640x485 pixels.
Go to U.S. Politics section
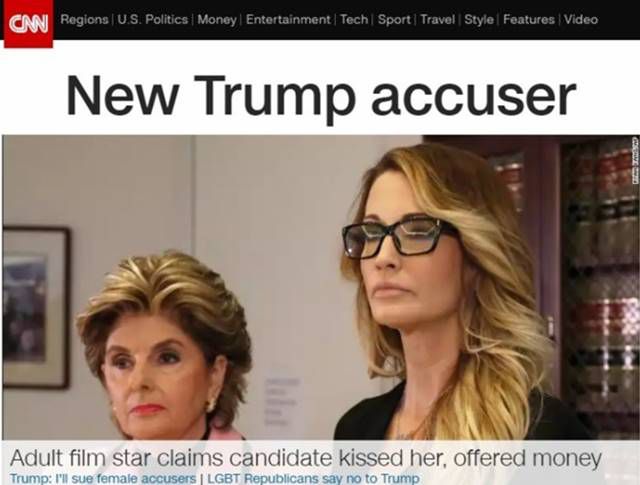coord(153,19)
